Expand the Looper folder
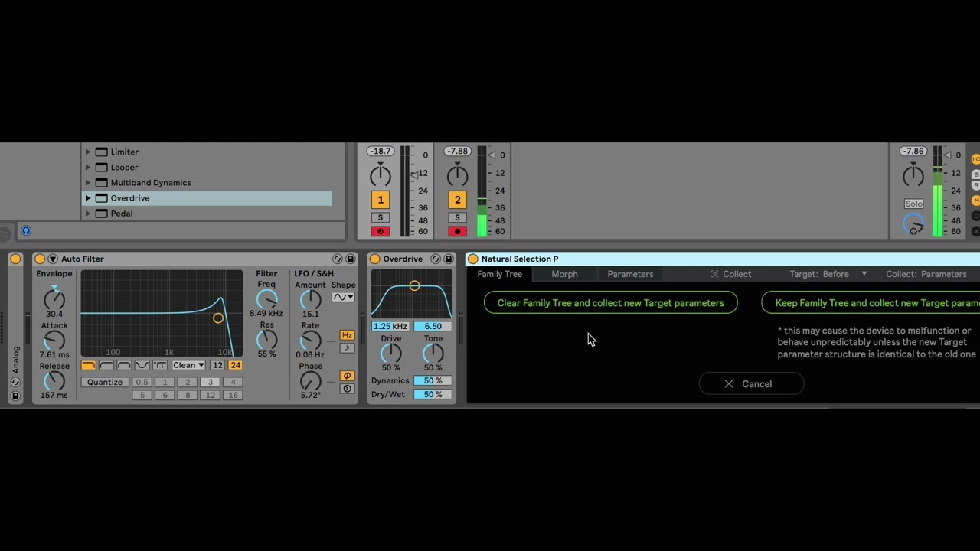 [88, 167]
